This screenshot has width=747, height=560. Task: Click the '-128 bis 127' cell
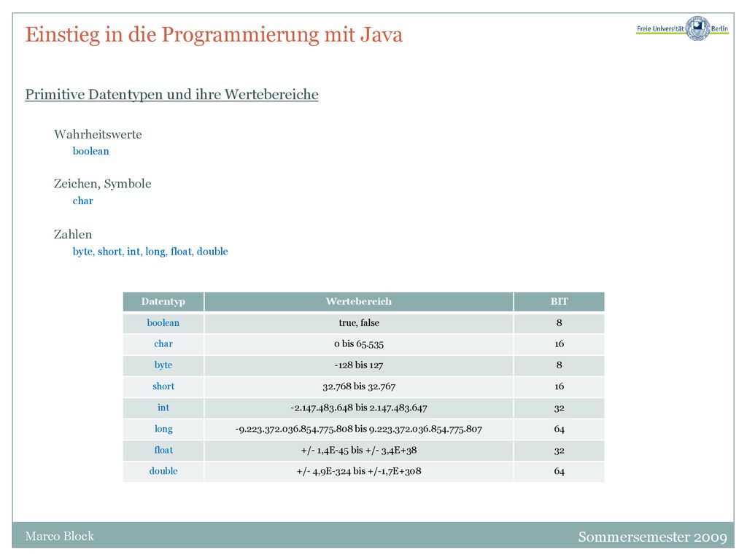(x=359, y=365)
